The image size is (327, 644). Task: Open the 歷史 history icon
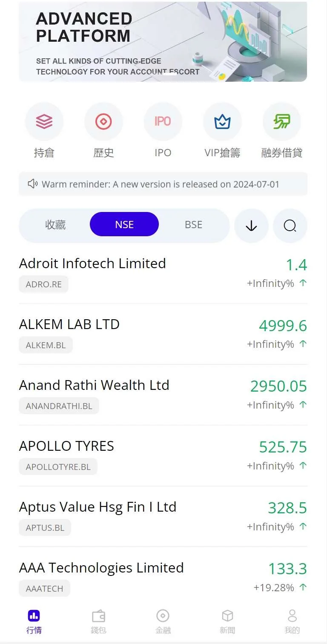103,122
